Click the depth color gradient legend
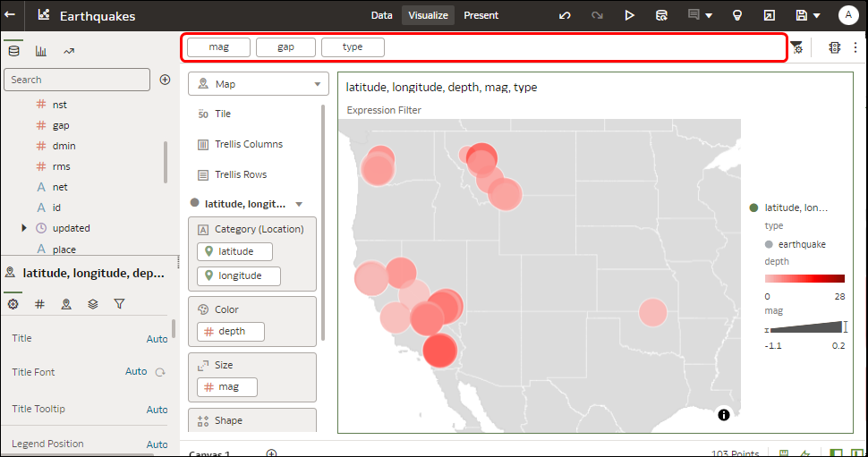The image size is (868, 457). 804,279
